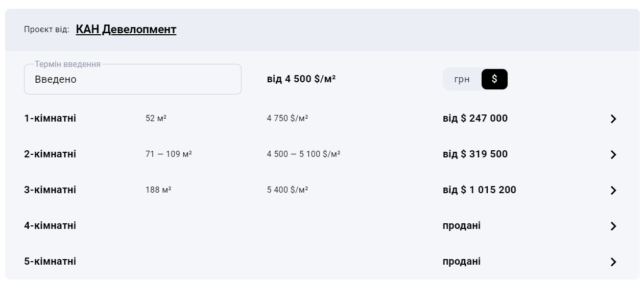Click the price від $ 247 000
Viewport: 644px width, 302px height.
[x=475, y=119]
